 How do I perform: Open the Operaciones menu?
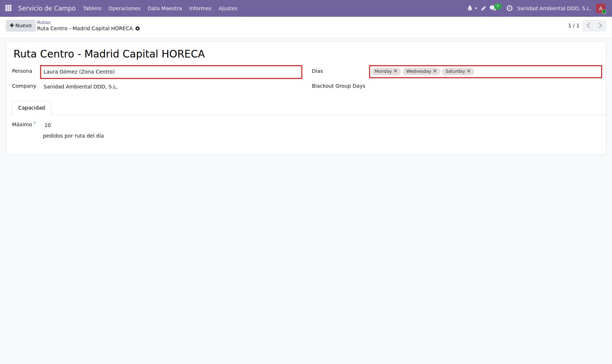(x=124, y=8)
